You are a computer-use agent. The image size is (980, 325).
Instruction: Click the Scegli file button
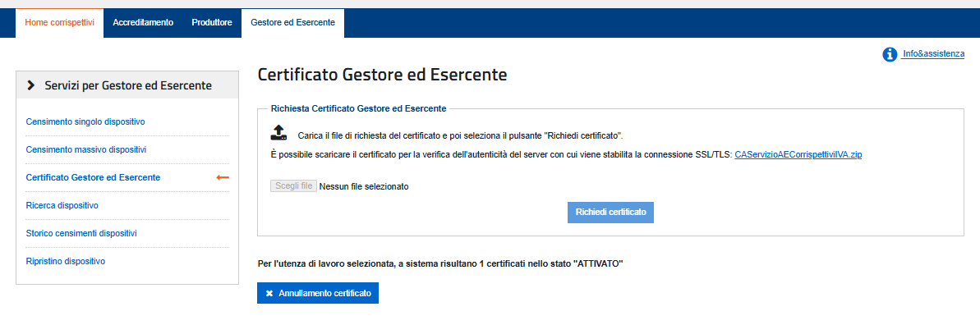294,185
